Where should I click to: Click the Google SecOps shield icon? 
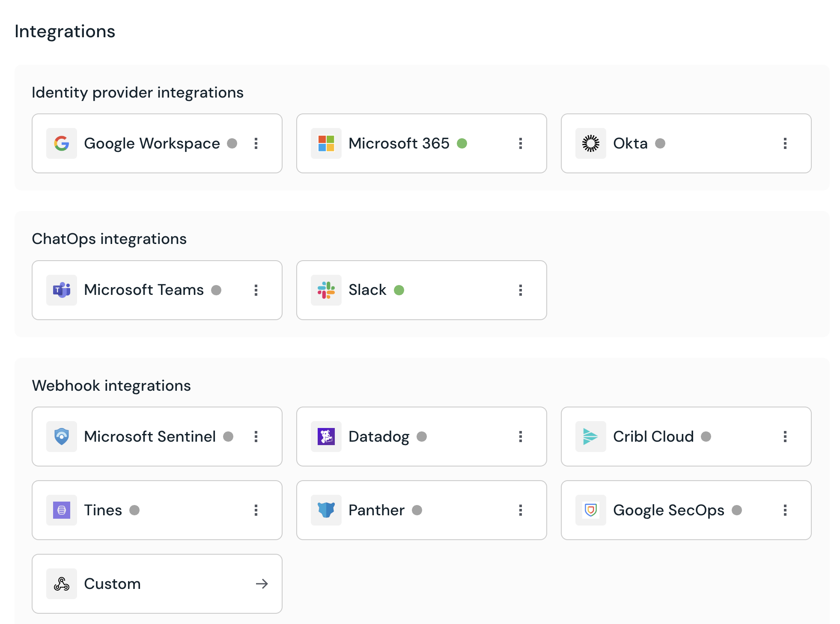click(590, 510)
